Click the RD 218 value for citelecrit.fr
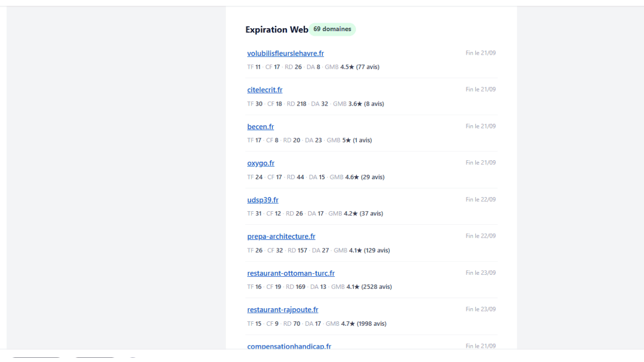 (x=297, y=104)
